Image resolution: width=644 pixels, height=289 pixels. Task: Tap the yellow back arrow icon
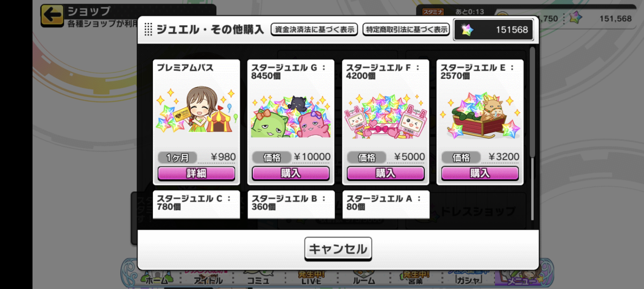click(x=52, y=15)
